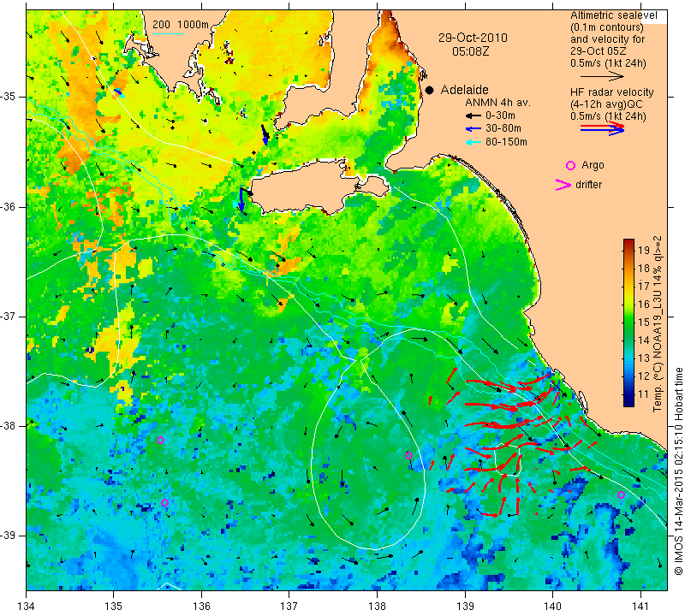Screen dimensions: 685x616
Task: Click the -38 latitude axis label
Action: point(9,426)
